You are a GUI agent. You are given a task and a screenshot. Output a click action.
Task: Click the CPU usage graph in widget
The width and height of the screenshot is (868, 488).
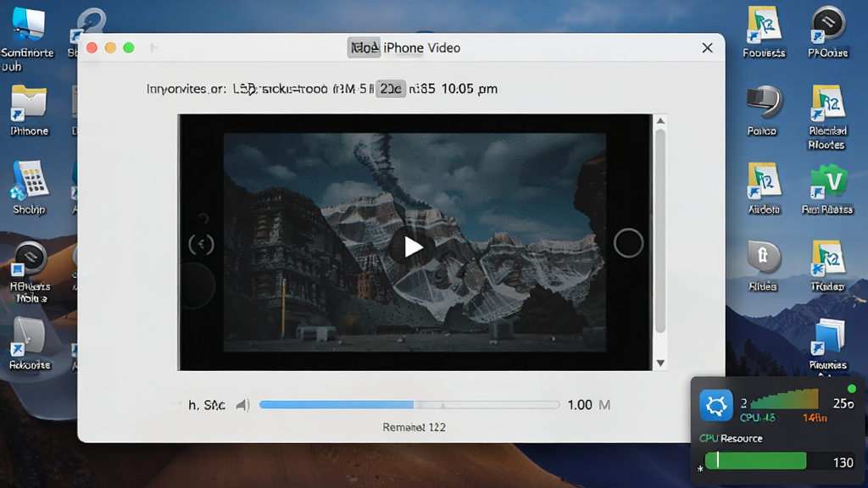pyautogui.click(x=784, y=399)
